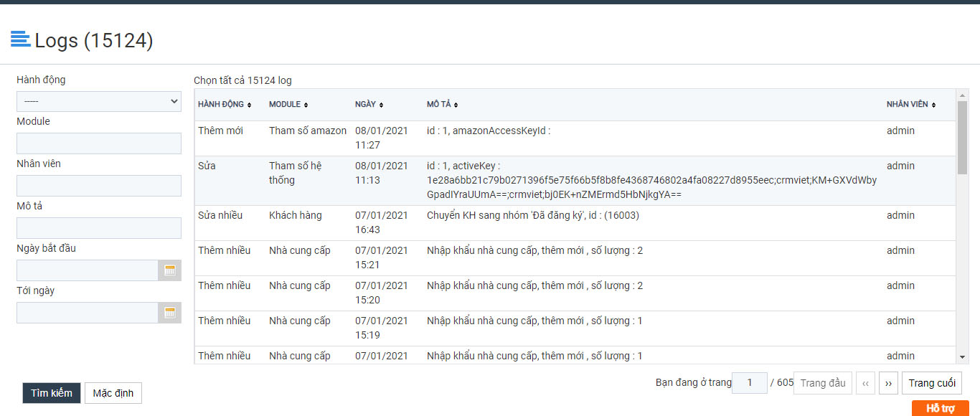Click inside the Module filter field
This screenshot has width=980, height=416.
(98, 143)
